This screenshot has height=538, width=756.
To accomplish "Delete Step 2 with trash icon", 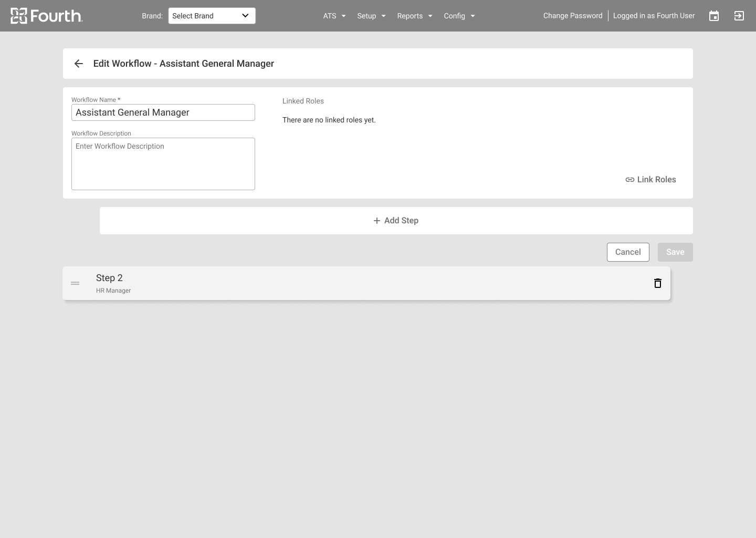I will (657, 283).
